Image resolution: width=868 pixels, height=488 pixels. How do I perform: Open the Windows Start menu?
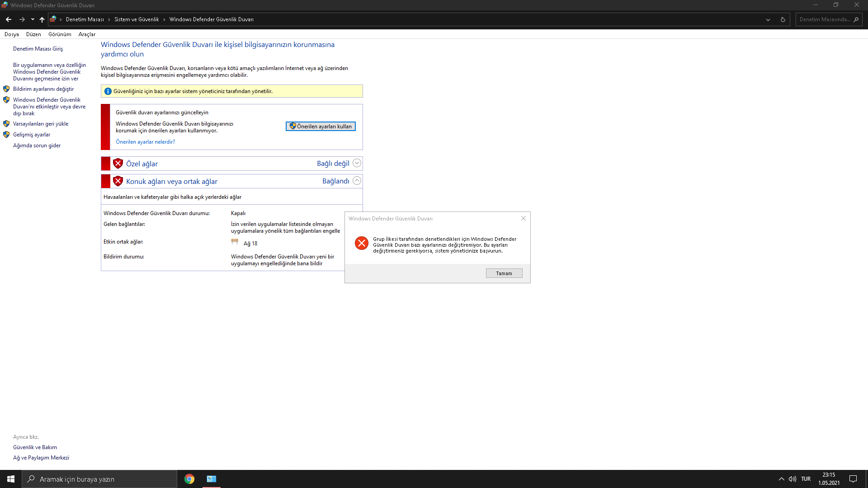[x=11, y=479]
